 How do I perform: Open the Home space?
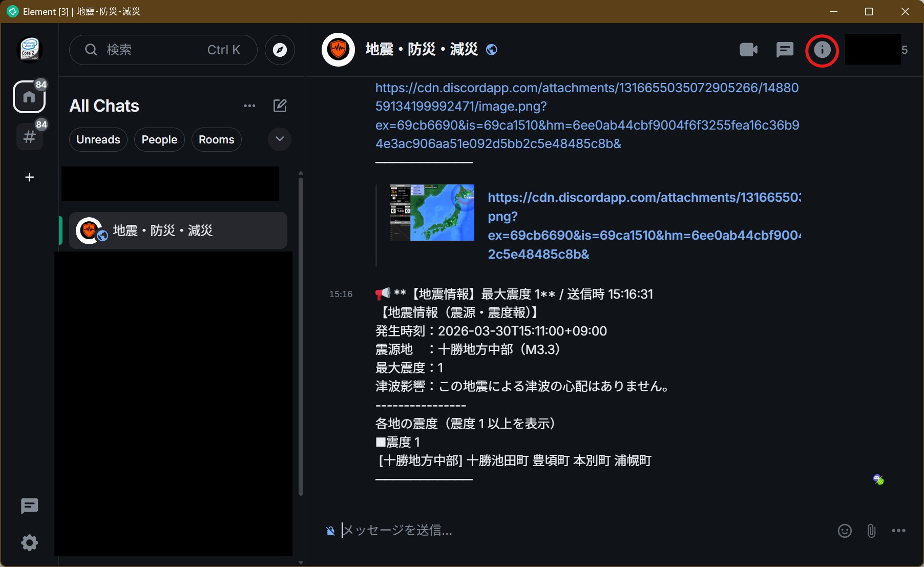point(29,97)
